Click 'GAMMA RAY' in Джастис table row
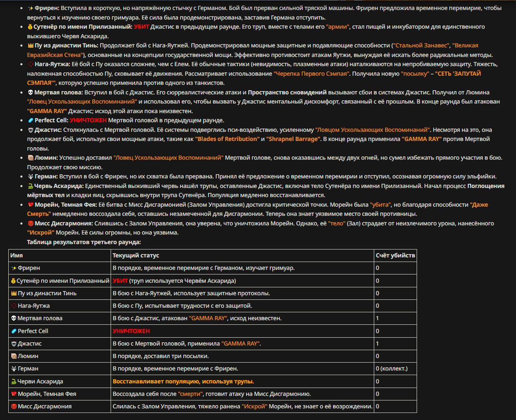This screenshot has width=516, height=420. point(241,343)
